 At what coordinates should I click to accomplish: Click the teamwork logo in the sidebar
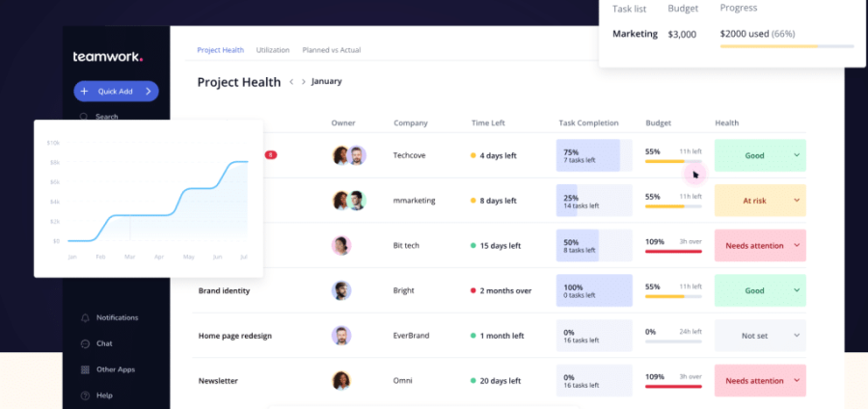108,57
